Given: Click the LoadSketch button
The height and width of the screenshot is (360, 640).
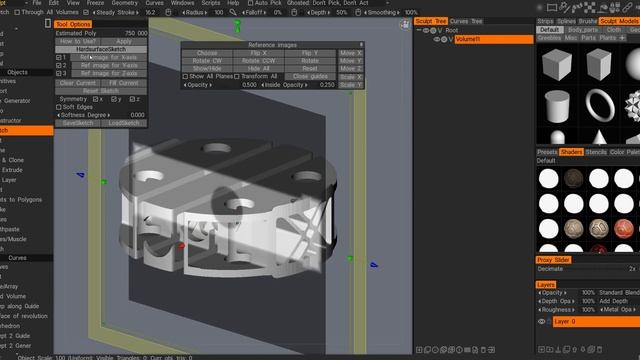Looking at the screenshot, I should pos(124,123).
